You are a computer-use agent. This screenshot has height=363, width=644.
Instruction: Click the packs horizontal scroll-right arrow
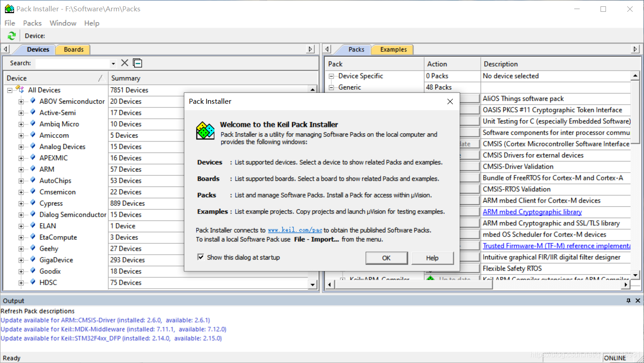coord(626,285)
